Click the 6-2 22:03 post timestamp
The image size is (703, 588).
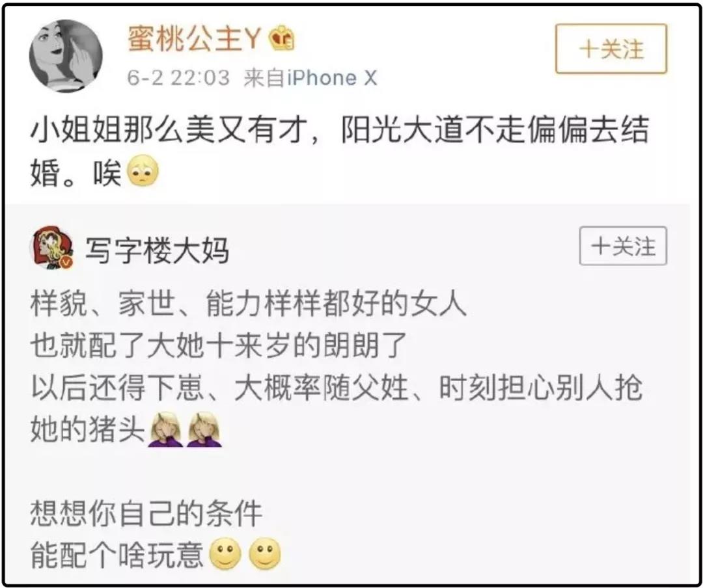pyautogui.click(x=178, y=78)
